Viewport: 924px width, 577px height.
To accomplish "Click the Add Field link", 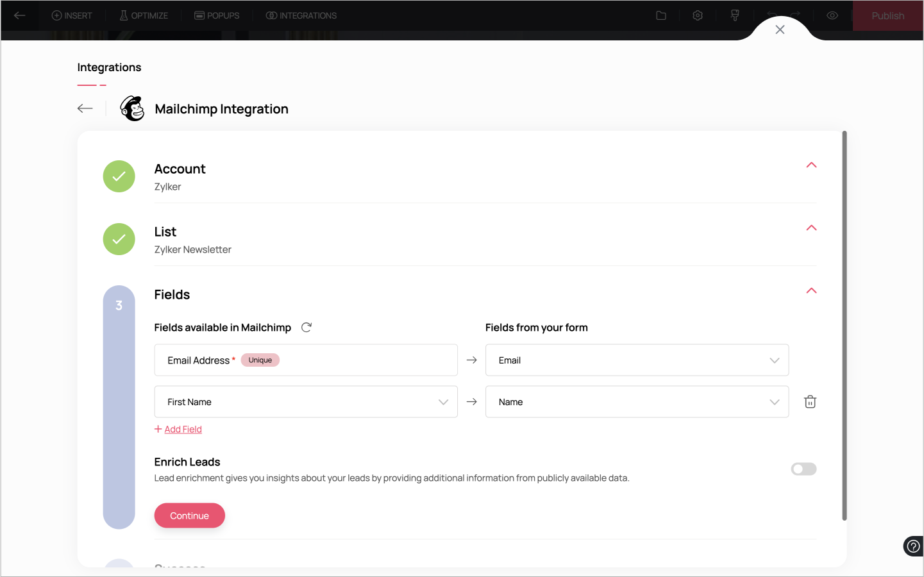I will pos(183,430).
